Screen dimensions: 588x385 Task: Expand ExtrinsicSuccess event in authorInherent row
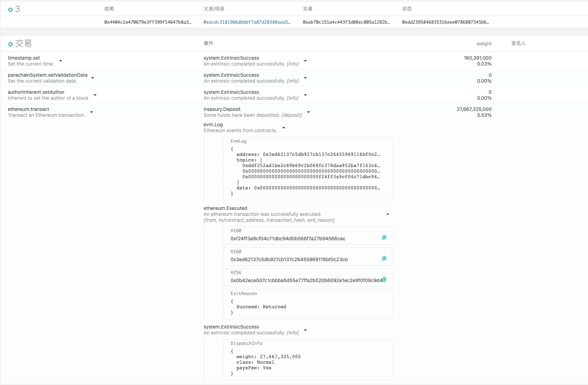306,95
